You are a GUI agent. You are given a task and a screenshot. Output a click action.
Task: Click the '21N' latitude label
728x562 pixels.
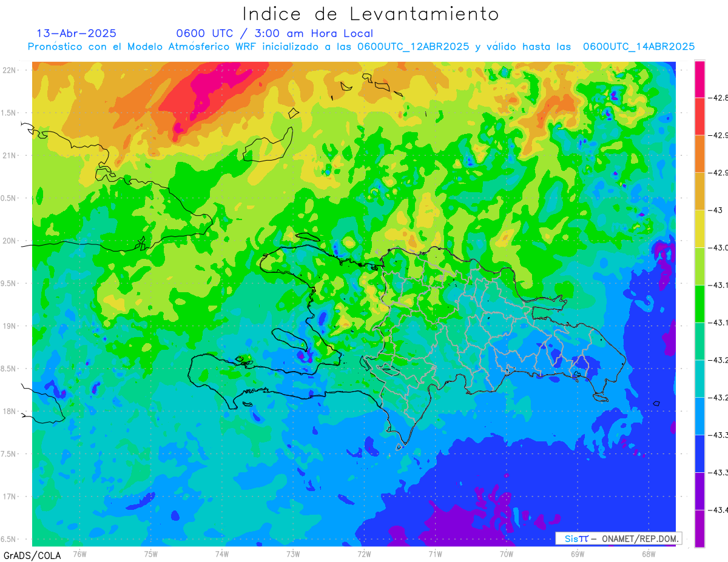[x=10, y=155]
